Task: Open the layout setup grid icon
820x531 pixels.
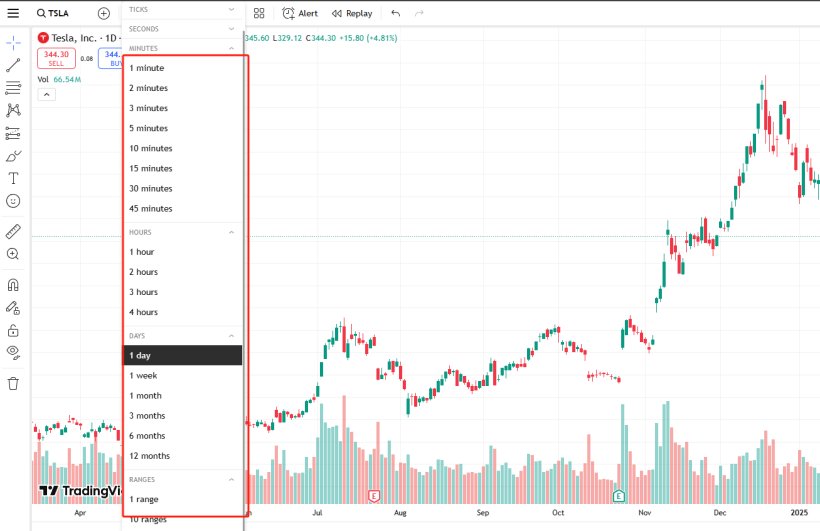Action: click(x=259, y=13)
